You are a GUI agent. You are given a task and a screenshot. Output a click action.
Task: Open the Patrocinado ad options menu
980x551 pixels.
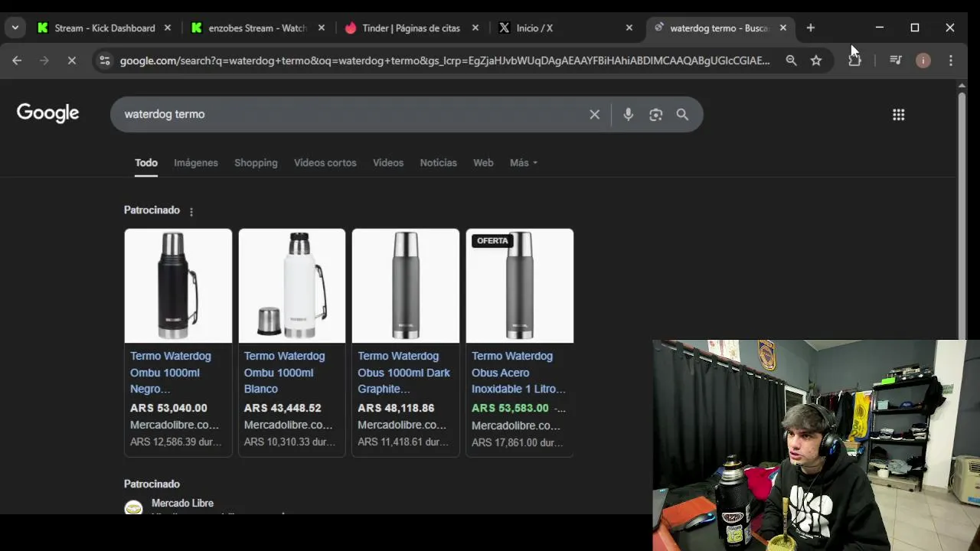click(191, 211)
